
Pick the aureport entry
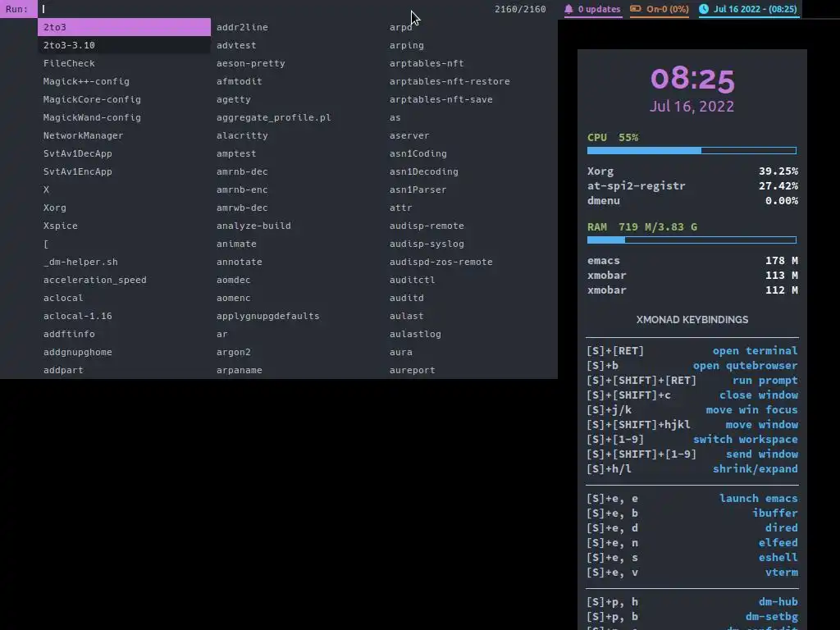pos(412,370)
